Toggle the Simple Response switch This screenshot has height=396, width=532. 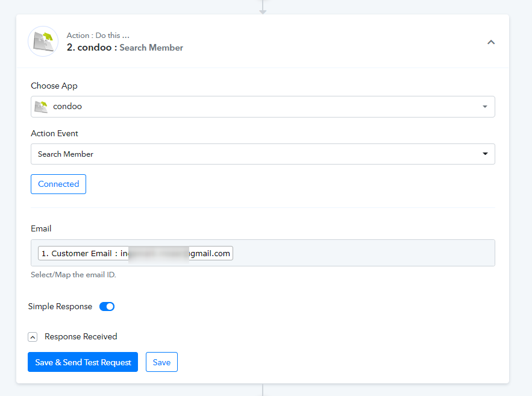(x=107, y=306)
